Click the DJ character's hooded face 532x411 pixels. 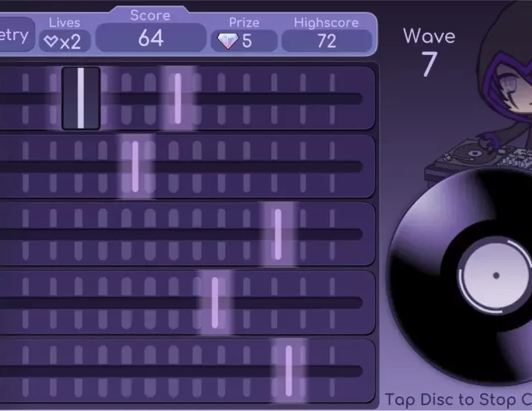tap(510, 95)
